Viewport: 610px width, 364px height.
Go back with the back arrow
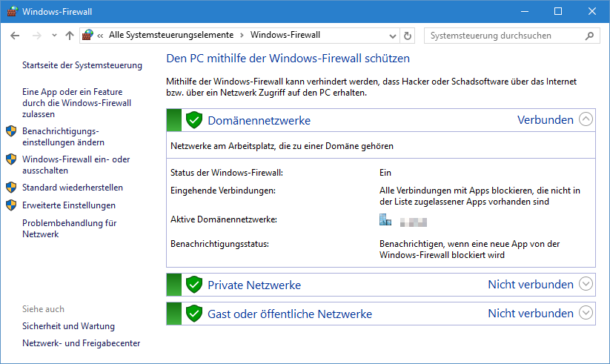(x=15, y=36)
